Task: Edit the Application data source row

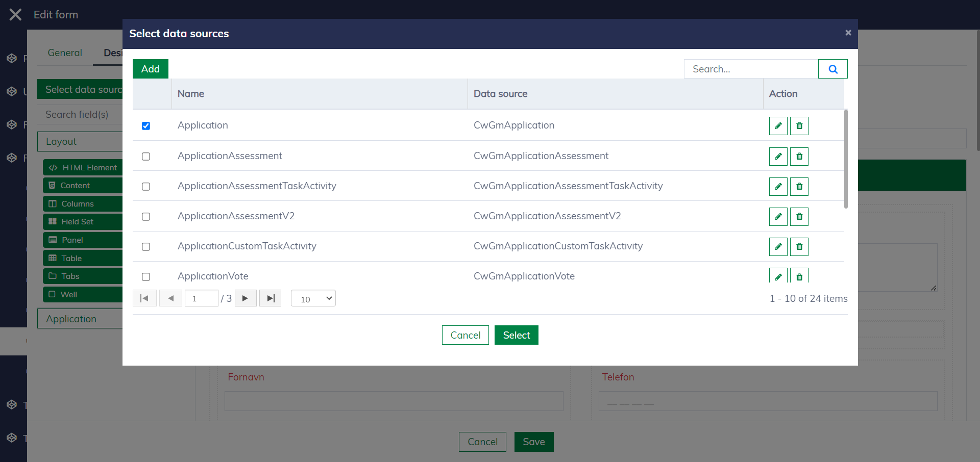Action: [778, 126]
